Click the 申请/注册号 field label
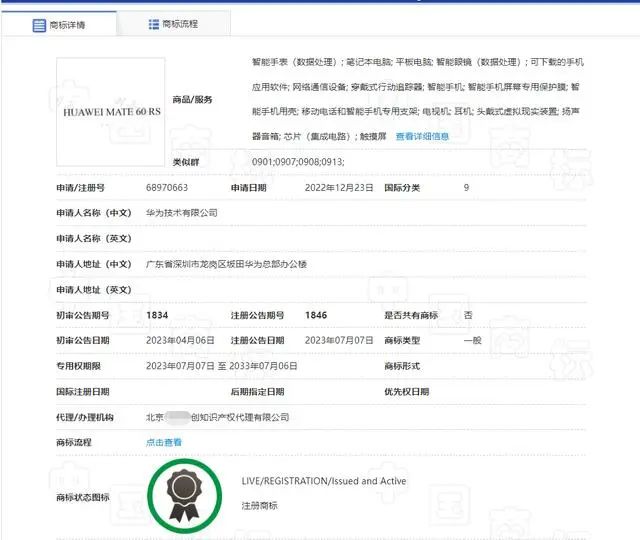640x540 pixels. [80, 188]
